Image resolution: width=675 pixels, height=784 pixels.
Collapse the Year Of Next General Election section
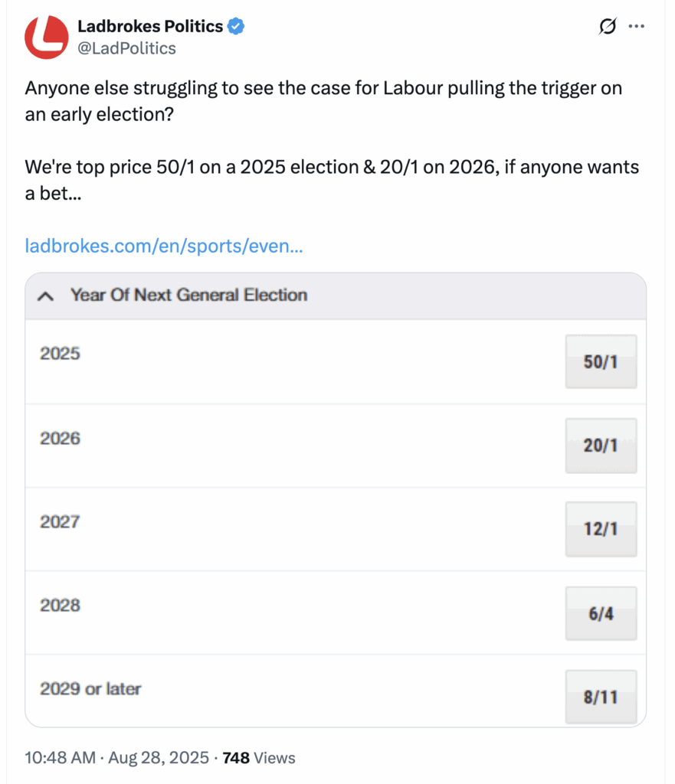pos(46,296)
